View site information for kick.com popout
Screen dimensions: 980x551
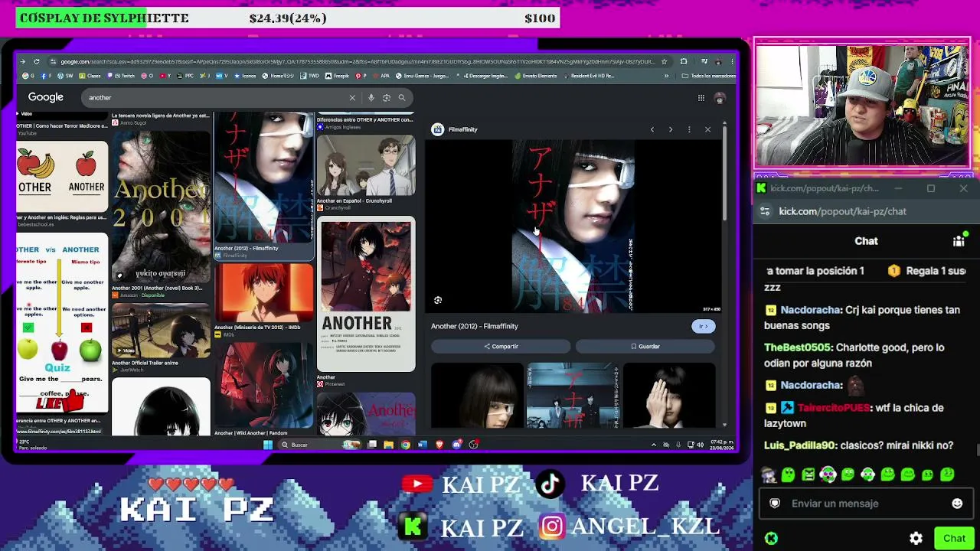[x=765, y=211]
